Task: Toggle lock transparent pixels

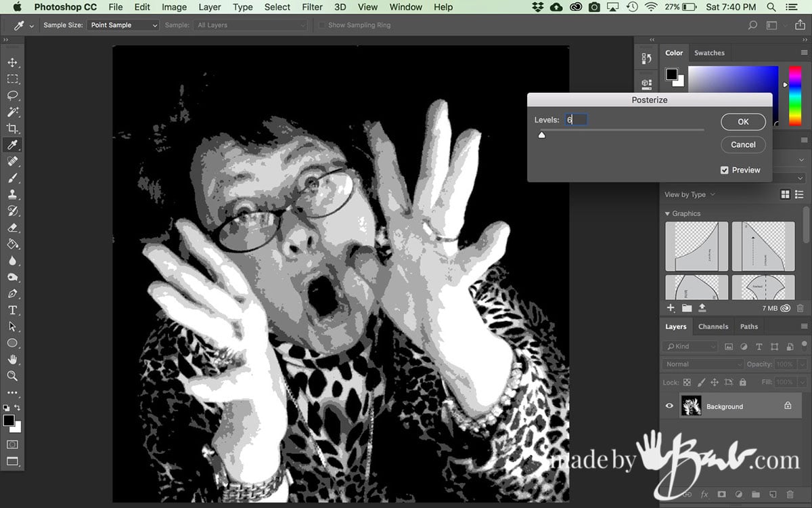Action: 687,382
